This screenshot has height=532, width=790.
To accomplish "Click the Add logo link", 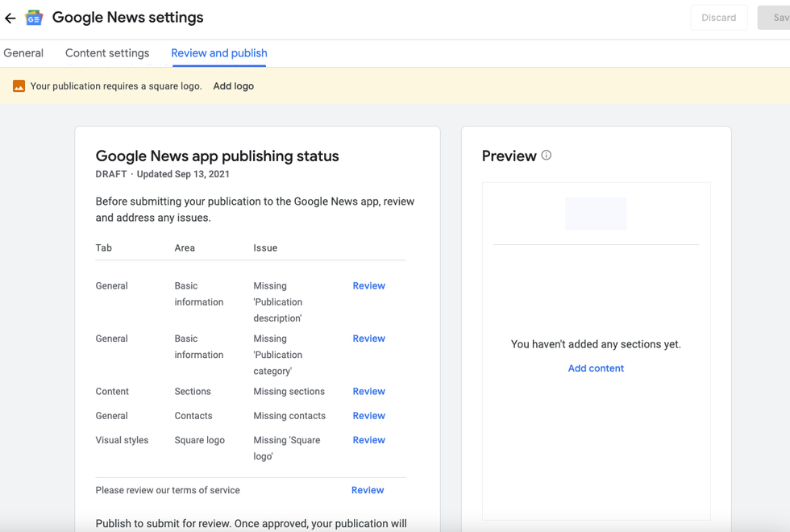I will click(x=233, y=86).
